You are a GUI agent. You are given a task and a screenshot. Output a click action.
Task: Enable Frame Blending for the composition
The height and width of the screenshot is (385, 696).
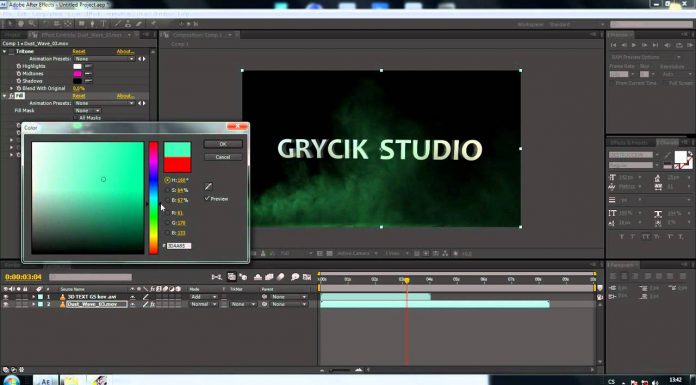[x=269, y=277]
